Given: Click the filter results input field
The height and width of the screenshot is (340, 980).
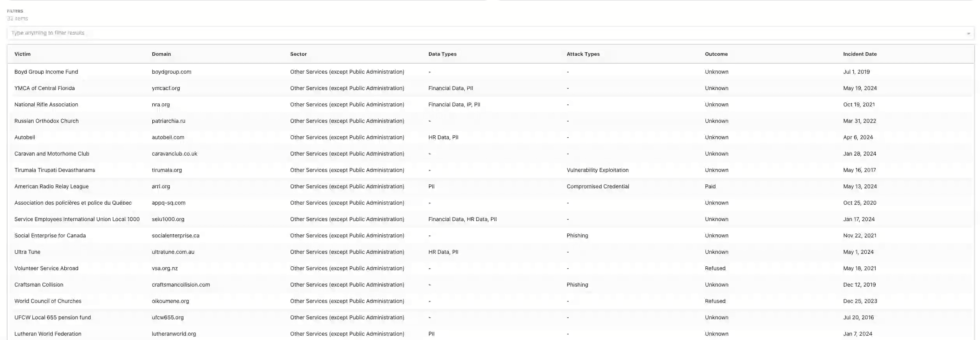Looking at the screenshot, I should click(x=490, y=33).
